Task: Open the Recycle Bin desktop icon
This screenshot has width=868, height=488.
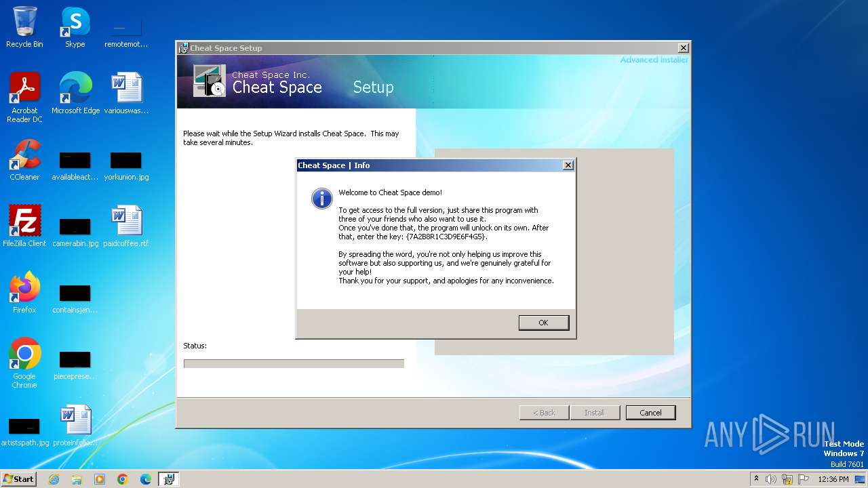Action: (x=24, y=27)
